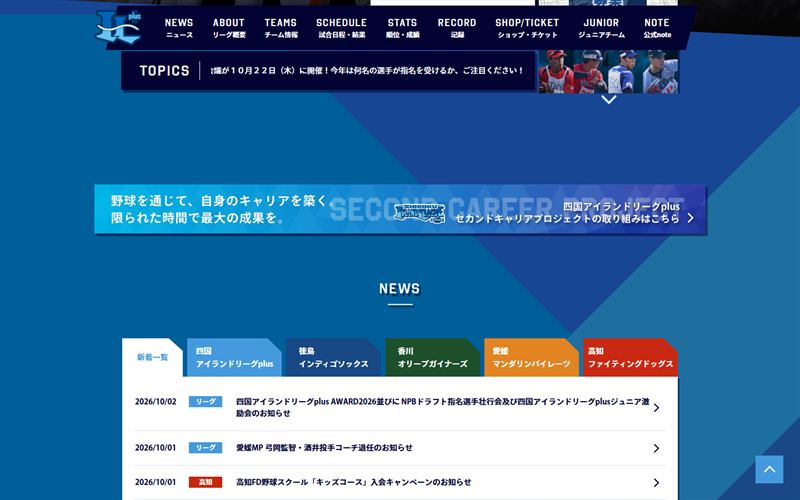Open the RECORD 記録 menu
800x500 pixels.
457,28
